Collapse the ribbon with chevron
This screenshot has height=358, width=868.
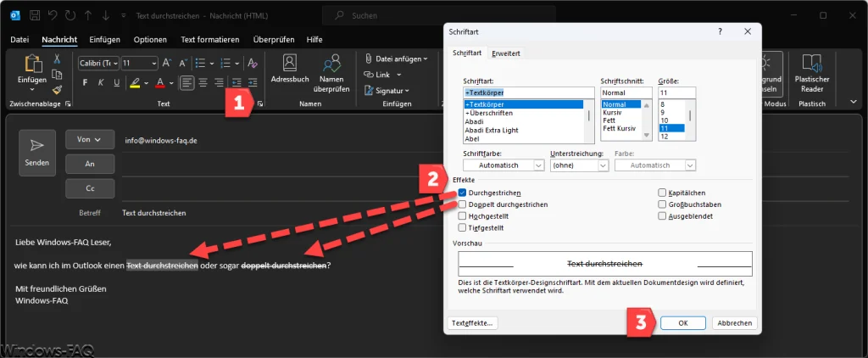click(x=854, y=103)
